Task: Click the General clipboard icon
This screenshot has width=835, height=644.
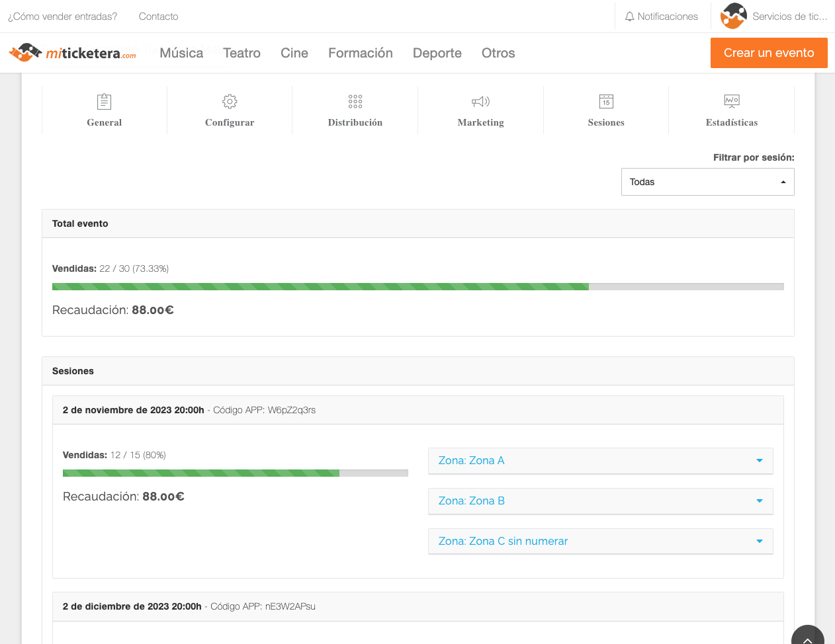Action: pos(104,102)
